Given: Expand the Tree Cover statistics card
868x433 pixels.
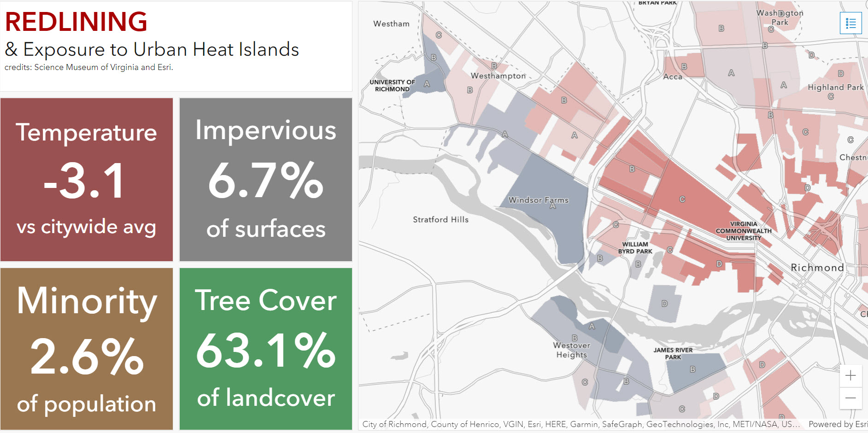Looking at the screenshot, I should coord(266,349).
